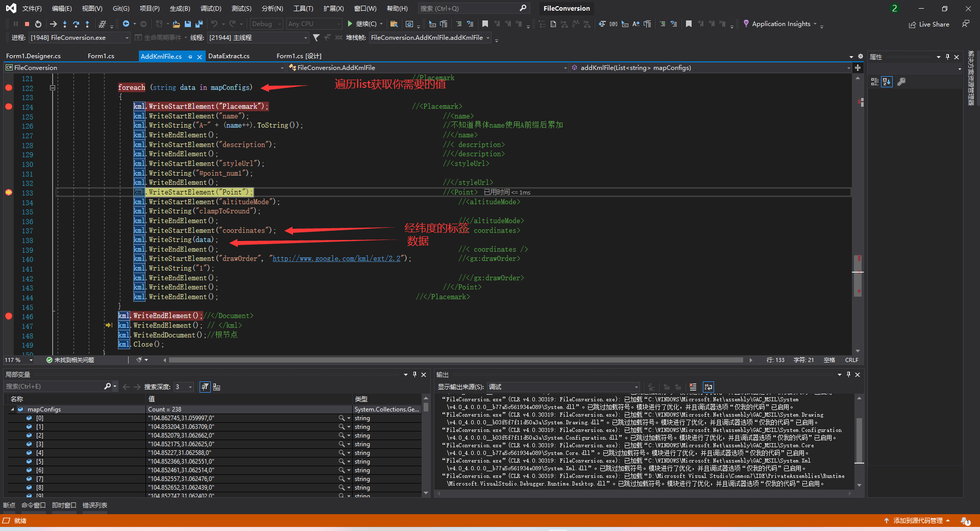This screenshot has width=980, height=531.
Task: Toggle auto-hide pin on the Locals panel
Action: [x=414, y=374]
